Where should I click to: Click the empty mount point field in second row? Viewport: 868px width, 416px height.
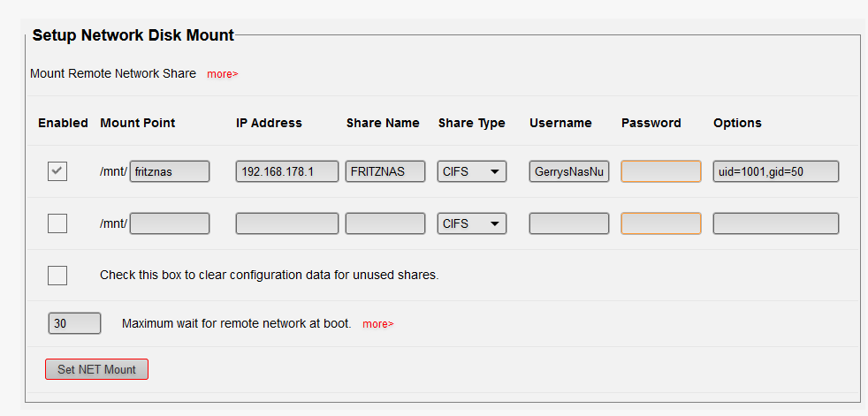click(x=170, y=223)
